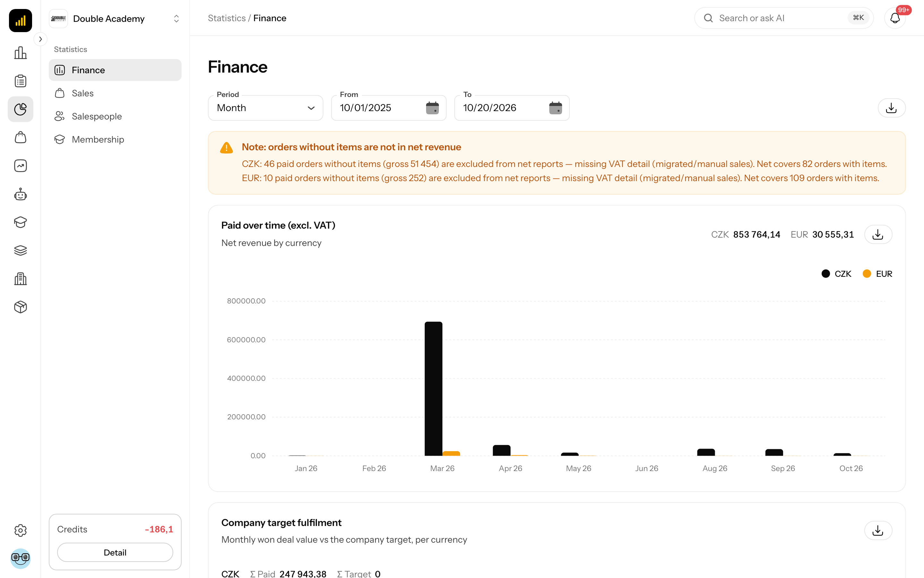Click the EUR total 30 555,31
Image resolution: width=924 pixels, height=578 pixels.
(x=833, y=234)
